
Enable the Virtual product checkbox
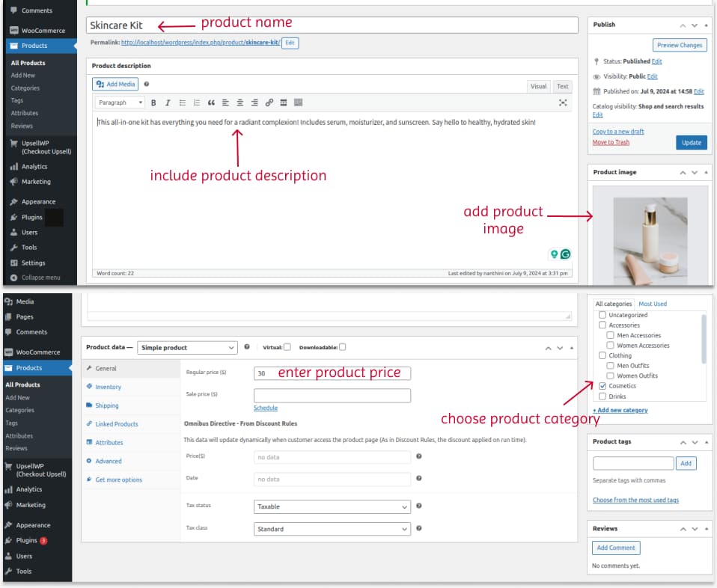287,347
